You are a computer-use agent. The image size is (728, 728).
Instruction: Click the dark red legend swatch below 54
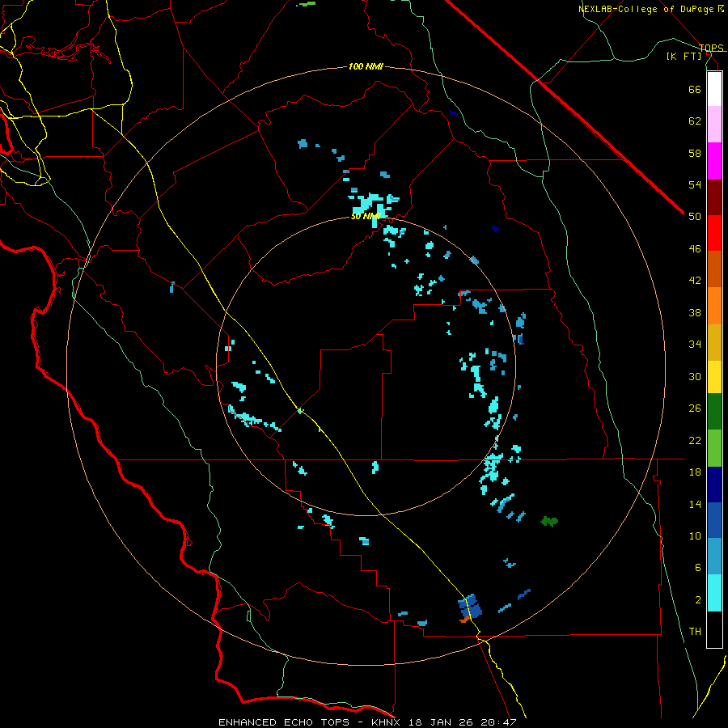click(714, 197)
